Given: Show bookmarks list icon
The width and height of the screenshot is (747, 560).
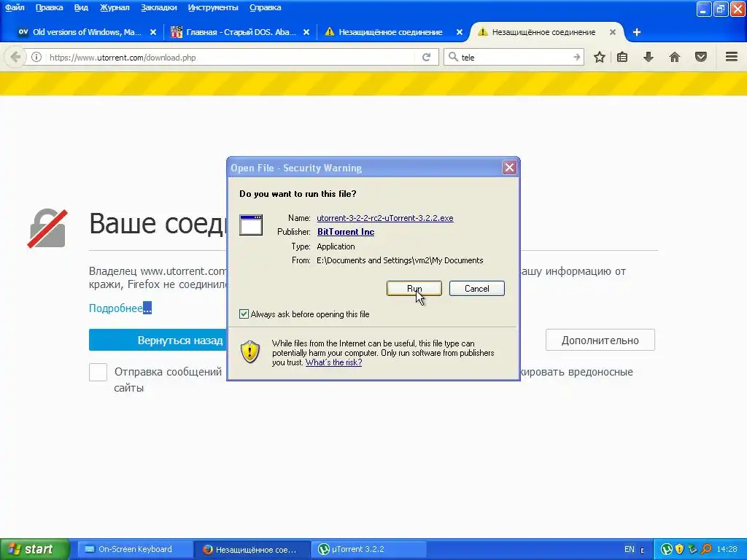Looking at the screenshot, I should [x=622, y=57].
